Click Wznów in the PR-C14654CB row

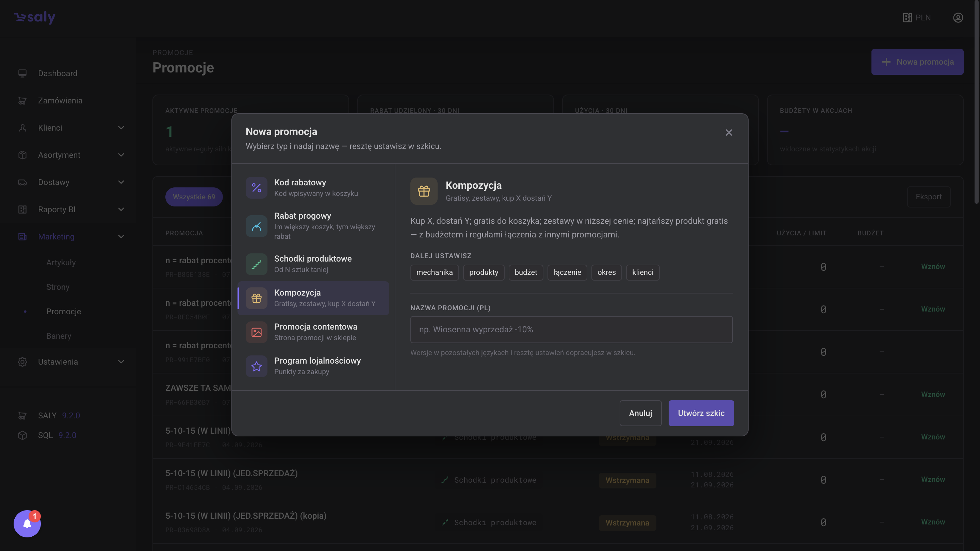pyautogui.click(x=933, y=480)
